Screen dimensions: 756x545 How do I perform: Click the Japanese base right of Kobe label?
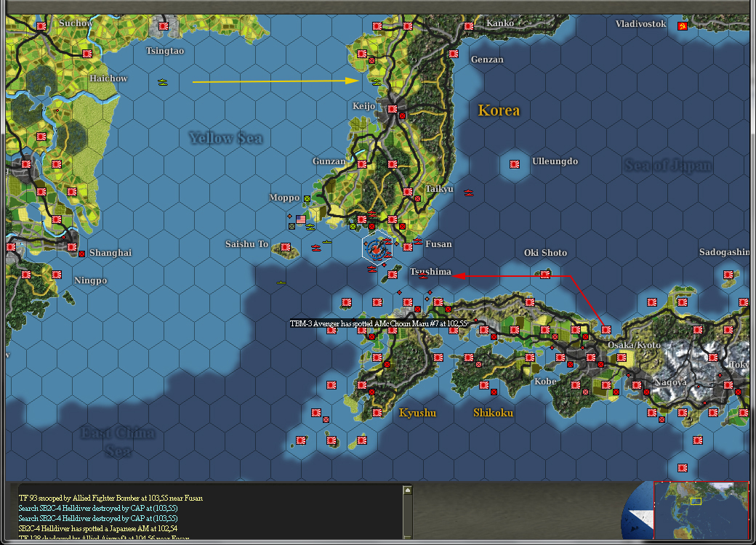(x=576, y=385)
